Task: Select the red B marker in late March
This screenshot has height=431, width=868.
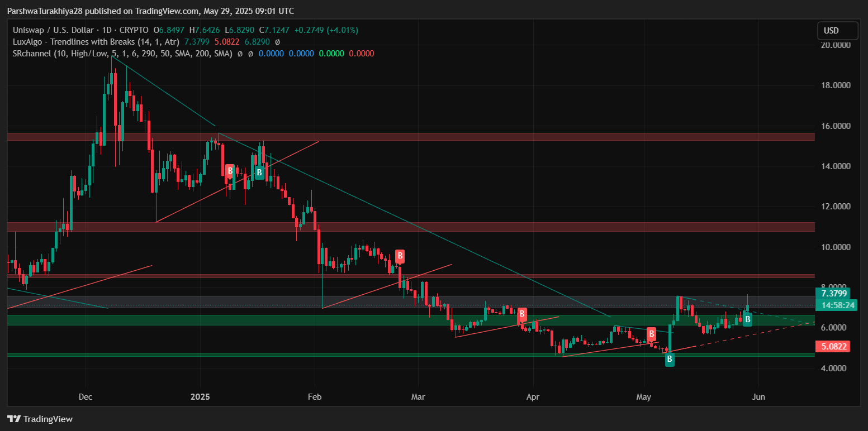Action: pos(522,314)
